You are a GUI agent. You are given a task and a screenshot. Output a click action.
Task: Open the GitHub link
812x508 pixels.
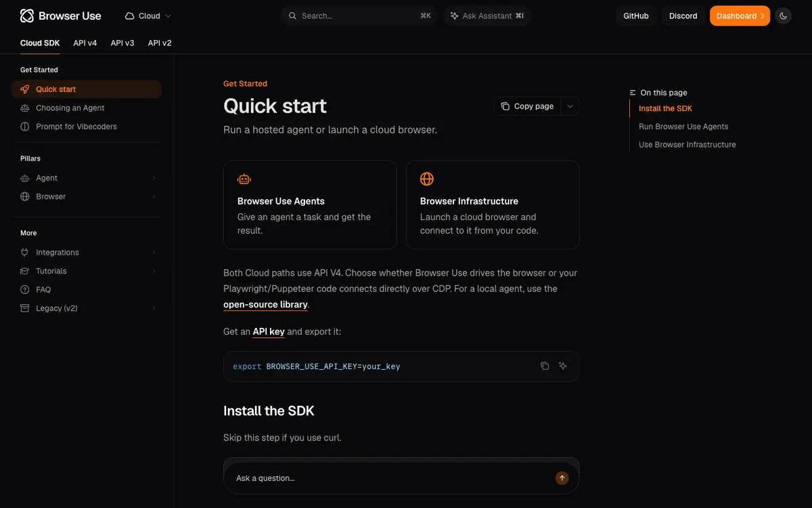pyautogui.click(x=636, y=16)
